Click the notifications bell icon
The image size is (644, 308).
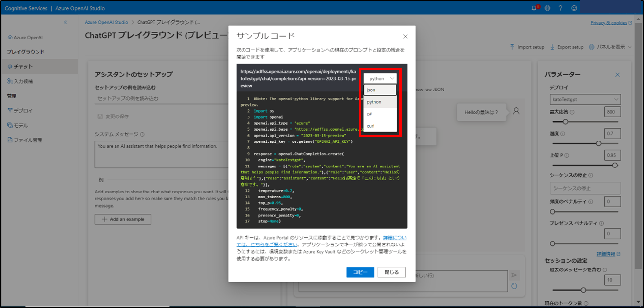(534, 8)
